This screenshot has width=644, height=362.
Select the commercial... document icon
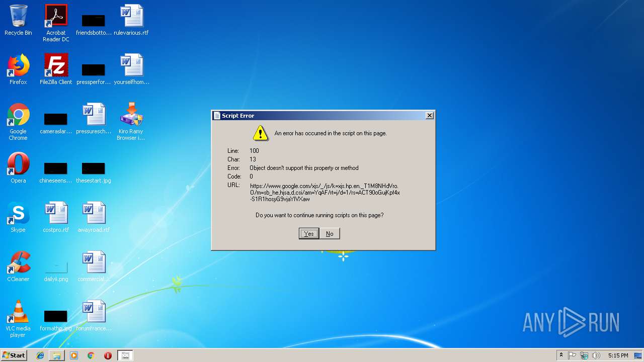(x=94, y=267)
